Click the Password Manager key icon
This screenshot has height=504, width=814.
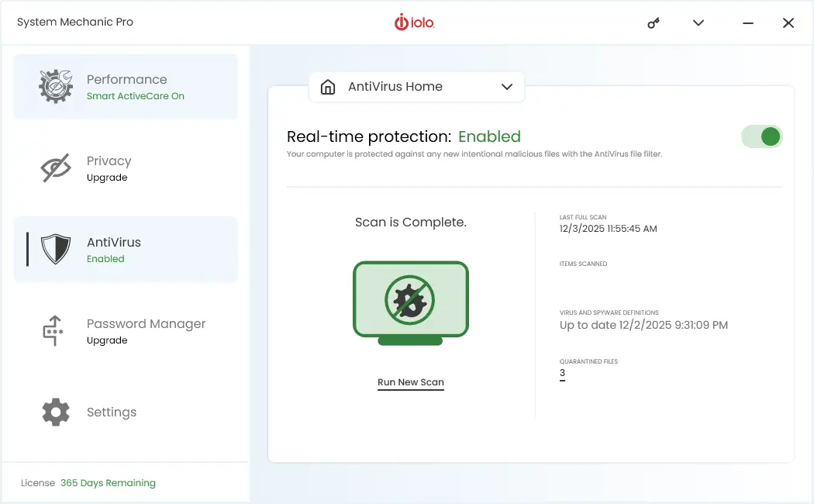54,331
